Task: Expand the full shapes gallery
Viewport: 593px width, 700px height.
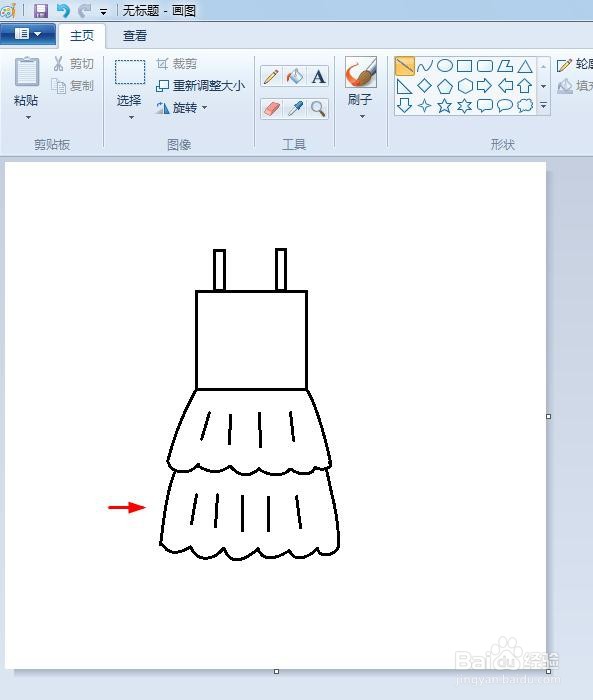Action: (x=543, y=106)
